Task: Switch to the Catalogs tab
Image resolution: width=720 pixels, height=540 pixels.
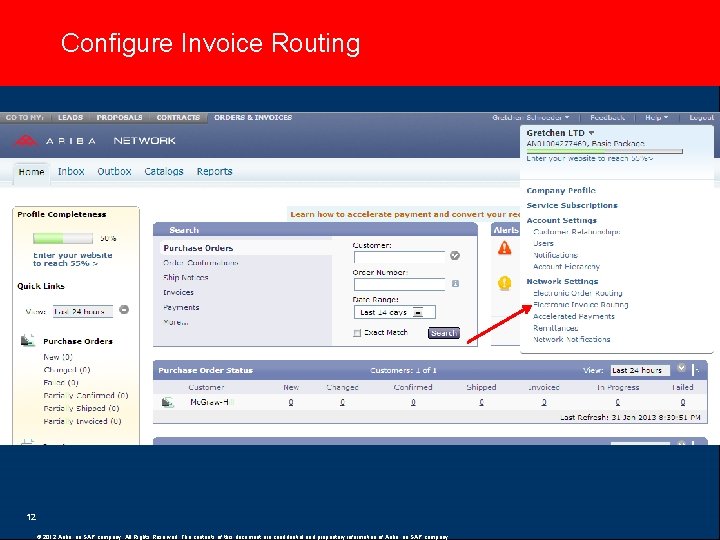Action: (x=164, y=171)
